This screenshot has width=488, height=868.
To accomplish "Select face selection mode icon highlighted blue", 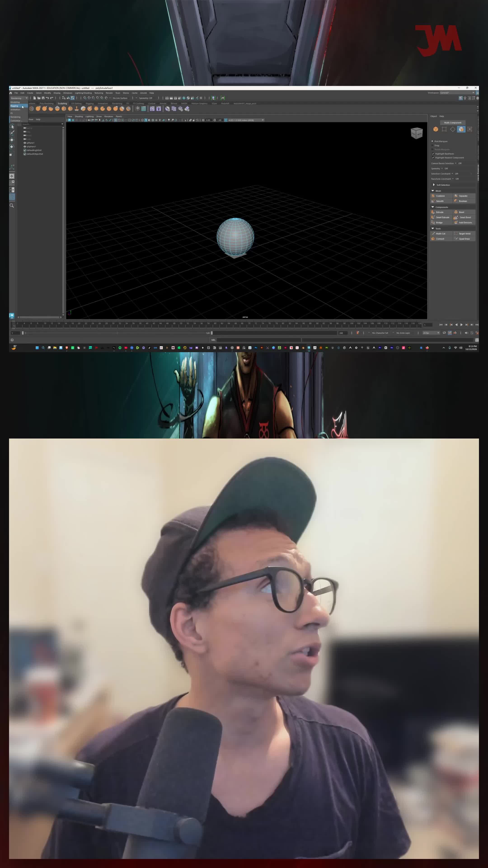I will [x=461, y=129].
